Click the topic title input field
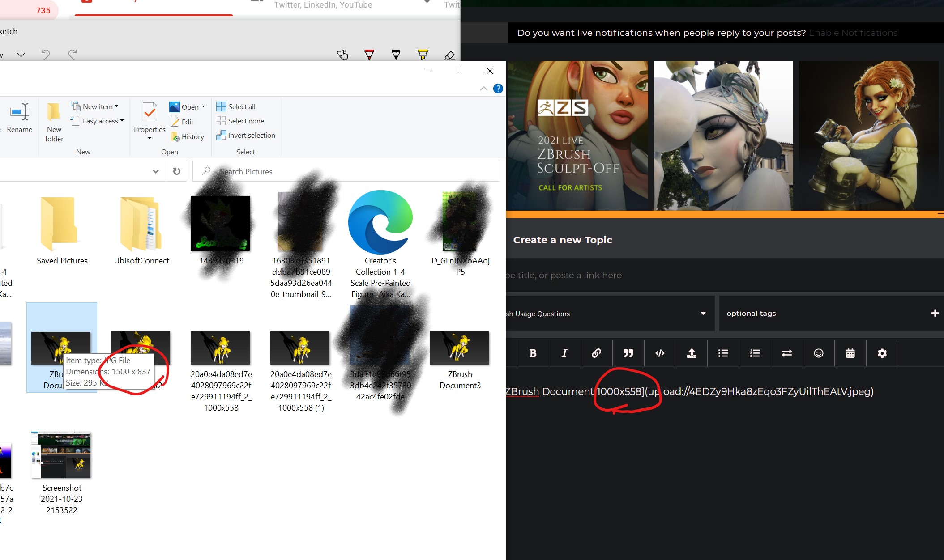Viewport: 944px width, 560px height. click(725, 275)
